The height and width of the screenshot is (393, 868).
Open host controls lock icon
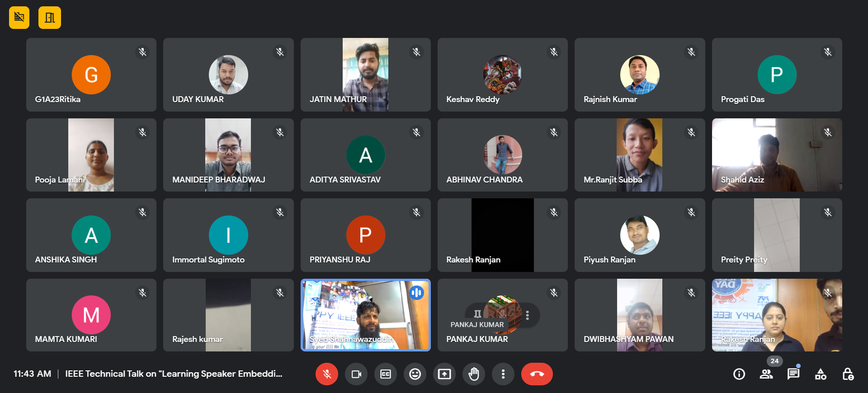pos(848,374)
